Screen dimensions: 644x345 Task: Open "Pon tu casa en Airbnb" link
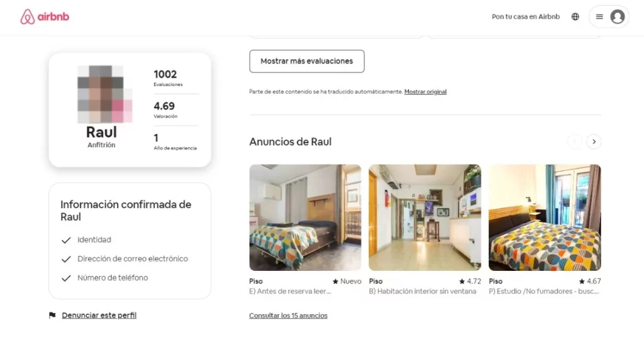click(525, 17)
